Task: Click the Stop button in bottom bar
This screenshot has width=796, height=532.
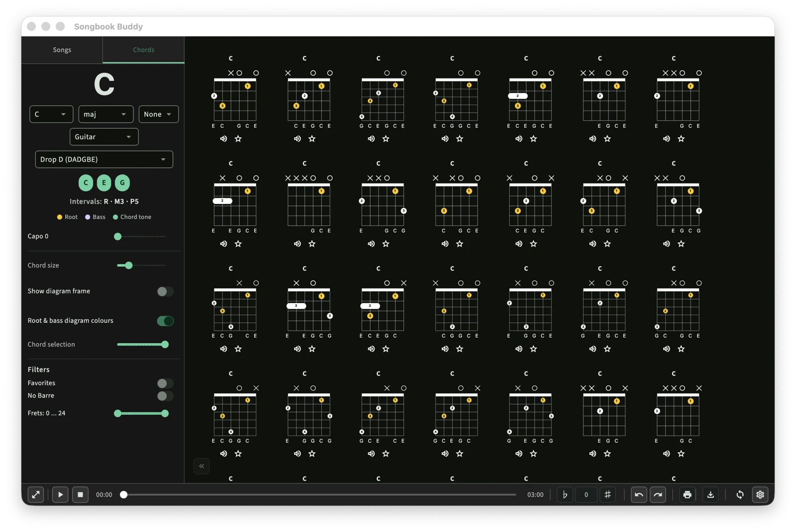Action: pyautogui.click(x=80, y=495)
